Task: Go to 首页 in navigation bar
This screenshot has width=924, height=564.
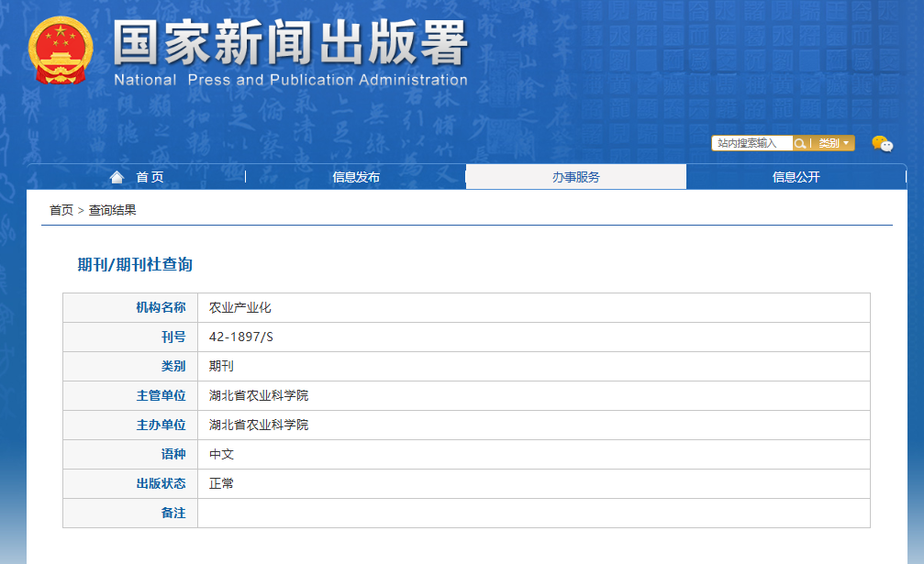Action: (x=150, y=177)
